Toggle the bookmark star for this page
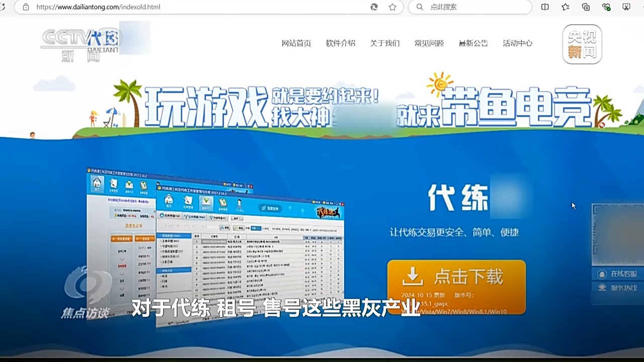The height and width of the screenshot is (362, 644). [392, 7]
